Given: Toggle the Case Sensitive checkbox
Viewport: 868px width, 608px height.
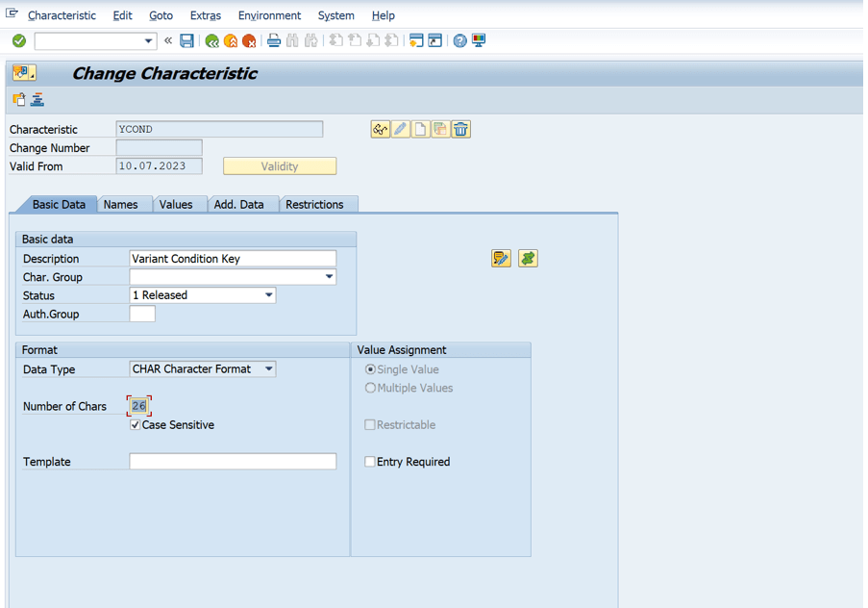Looking at the screenshot, I should click(x=136, y=425).
